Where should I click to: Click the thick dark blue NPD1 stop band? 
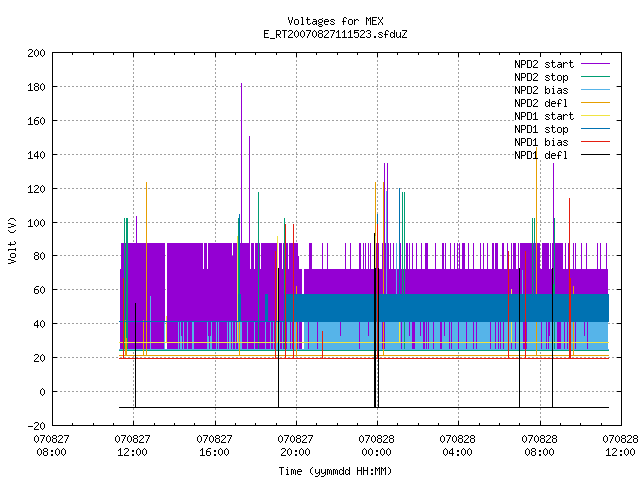pos(447,308)
